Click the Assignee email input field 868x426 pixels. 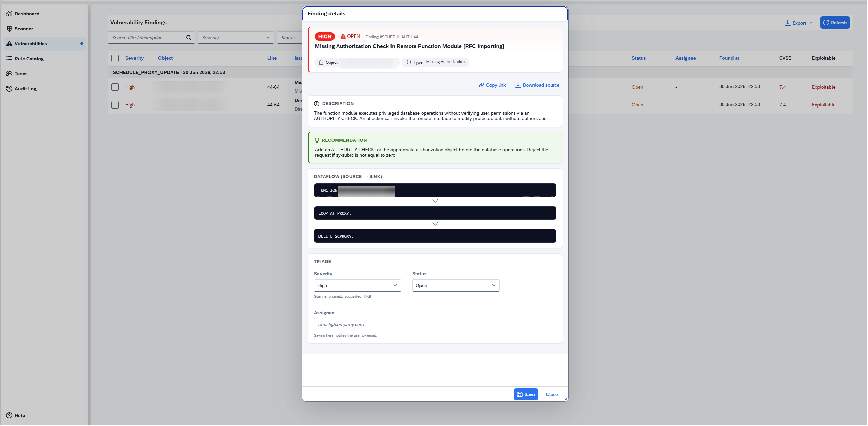pyautogui.click(x=435, y=324)
